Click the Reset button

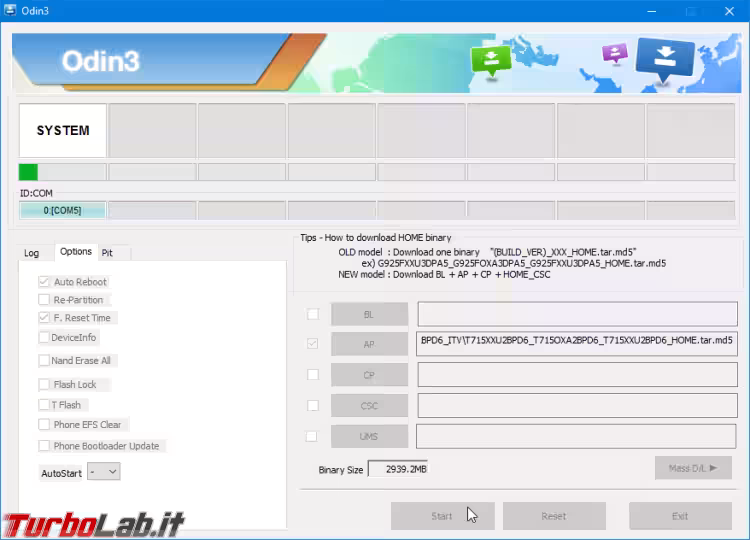click(554, 516)
